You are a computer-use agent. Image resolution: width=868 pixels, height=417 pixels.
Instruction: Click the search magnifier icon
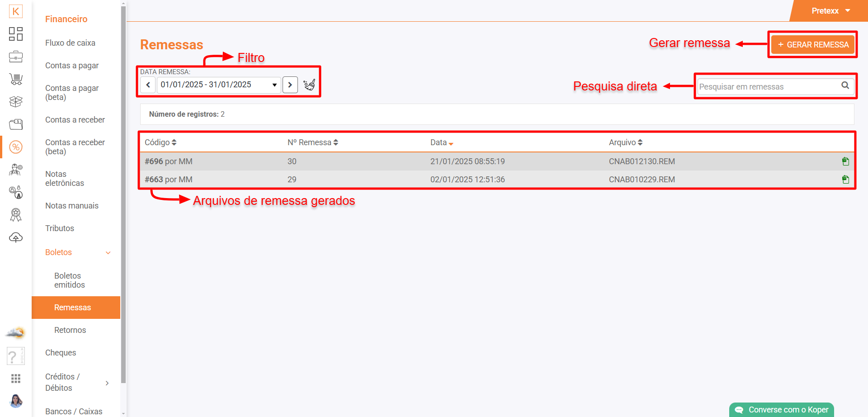click(845, 85)
